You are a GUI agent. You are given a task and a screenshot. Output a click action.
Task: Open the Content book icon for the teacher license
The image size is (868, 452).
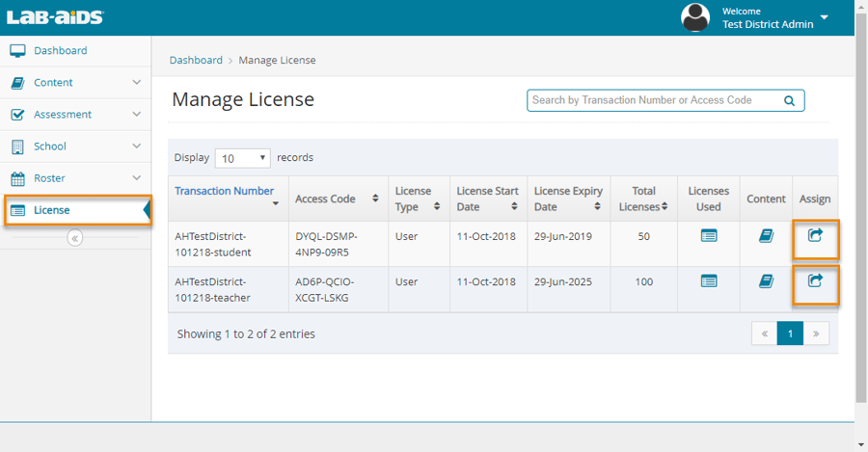766,281
